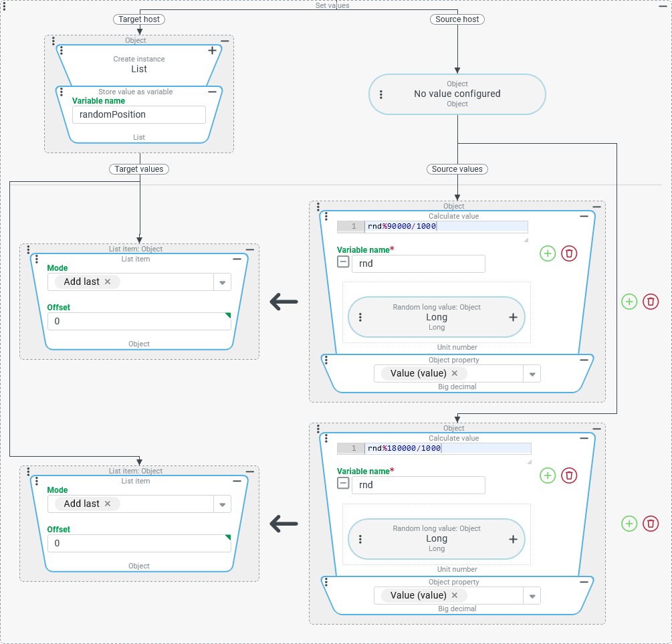Click the randomPosition variable name field

139,114
